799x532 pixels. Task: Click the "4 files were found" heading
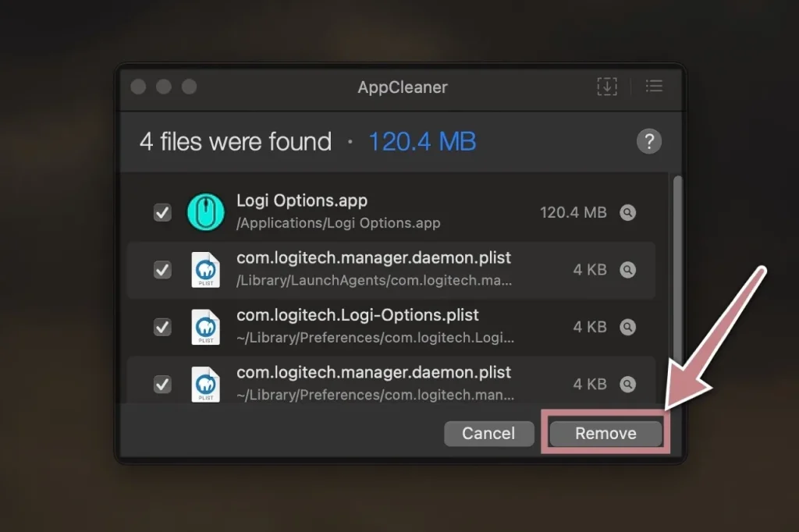tap(236, 142)
